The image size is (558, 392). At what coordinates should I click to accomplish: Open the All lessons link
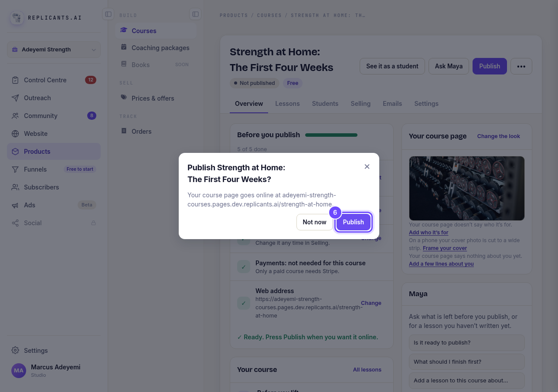367,370
